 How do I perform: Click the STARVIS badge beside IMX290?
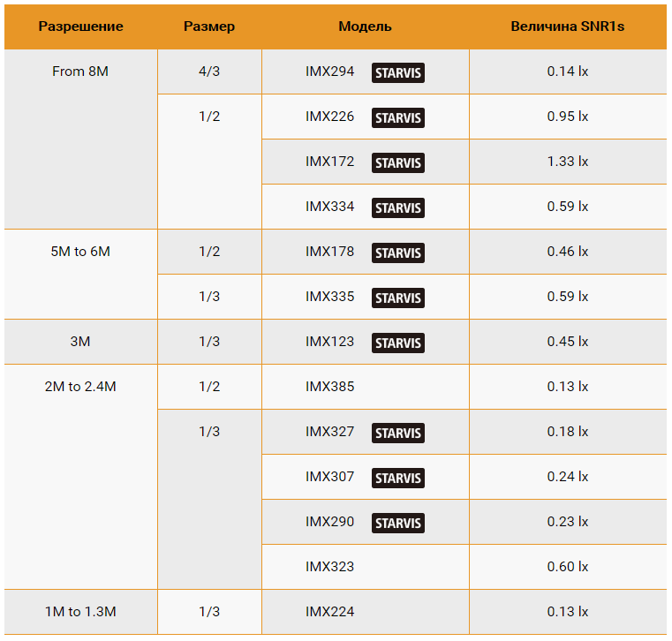397,523
